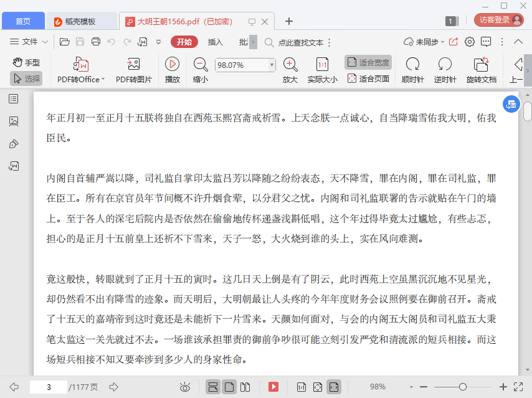Screen dimensions: 532x398
Task: Decrease zoom with minus button
Action: coord(424,387)
